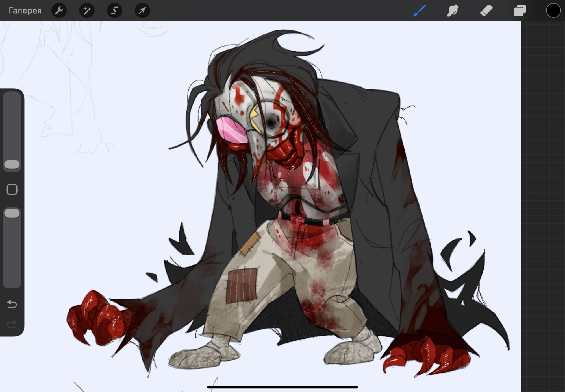This screenshot has height=392, width=565.
Task: Open the Layers panel
Action: [x=520, y=11]
